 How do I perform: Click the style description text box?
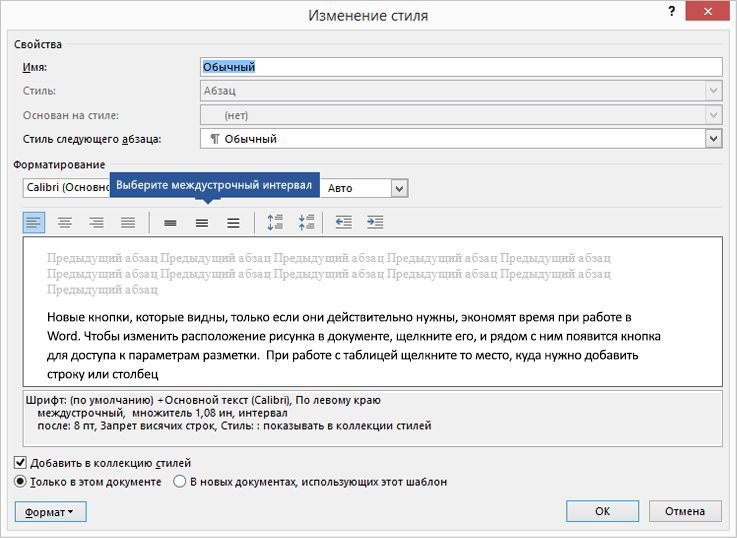pos(372,419)
